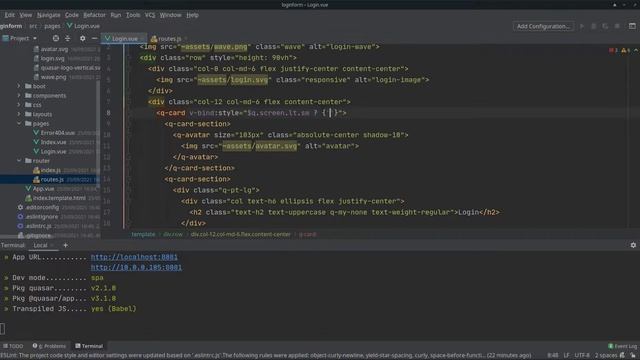
Task: Expand the layouts folder
Action: [x=19, y=114]
